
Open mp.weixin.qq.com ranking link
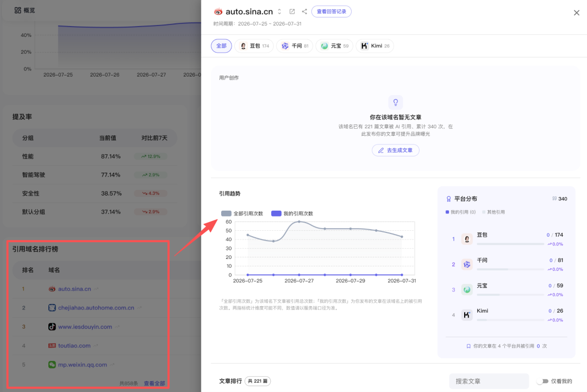point(83,365)
